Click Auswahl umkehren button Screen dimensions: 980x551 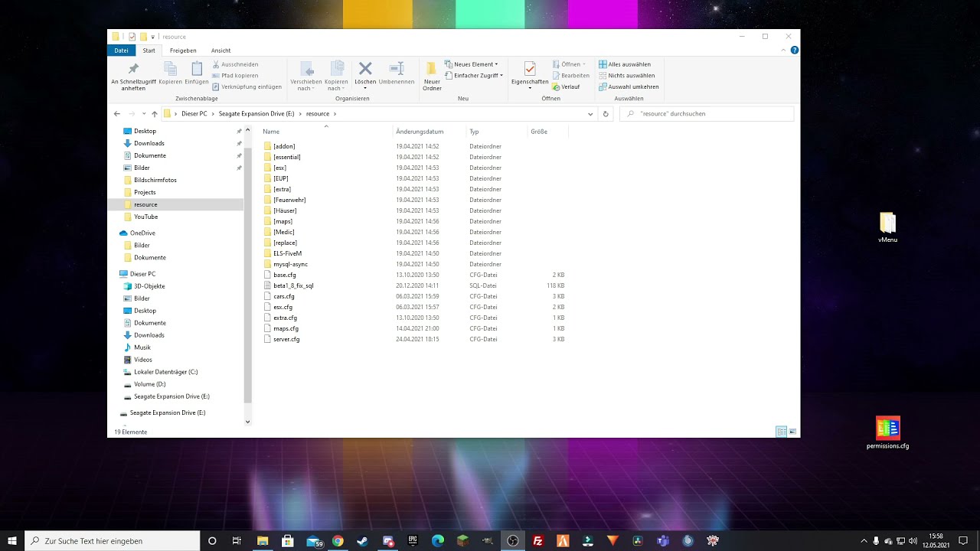(629, 86)
